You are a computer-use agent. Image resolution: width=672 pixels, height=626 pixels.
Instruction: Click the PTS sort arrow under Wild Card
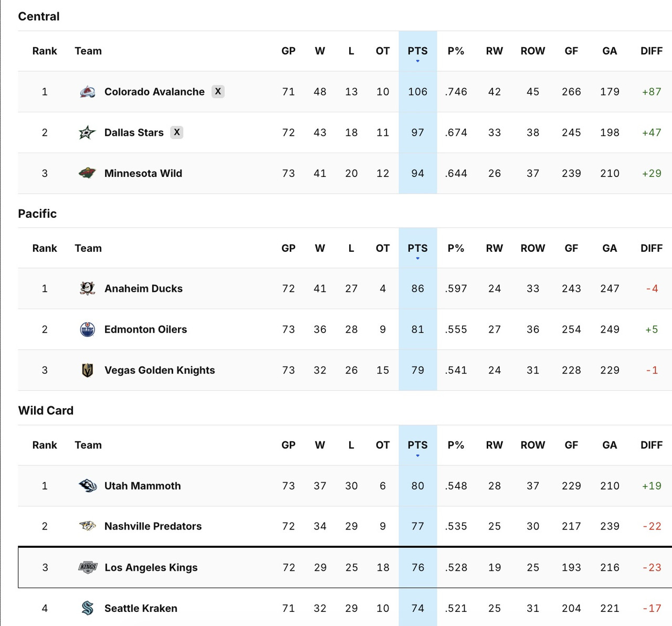tap(418, 454)
